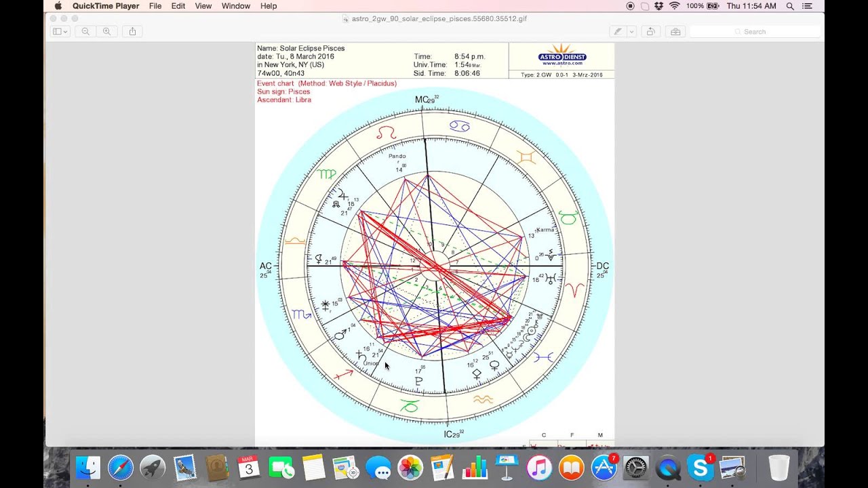
Task: Open System Preferences gear icon in Dock
Action: (636, 468)
